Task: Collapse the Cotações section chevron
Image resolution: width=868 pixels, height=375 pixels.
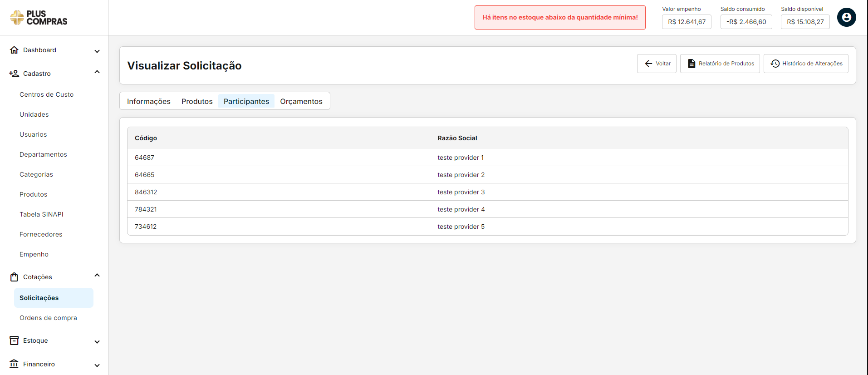Action: [x=97, y=276]
